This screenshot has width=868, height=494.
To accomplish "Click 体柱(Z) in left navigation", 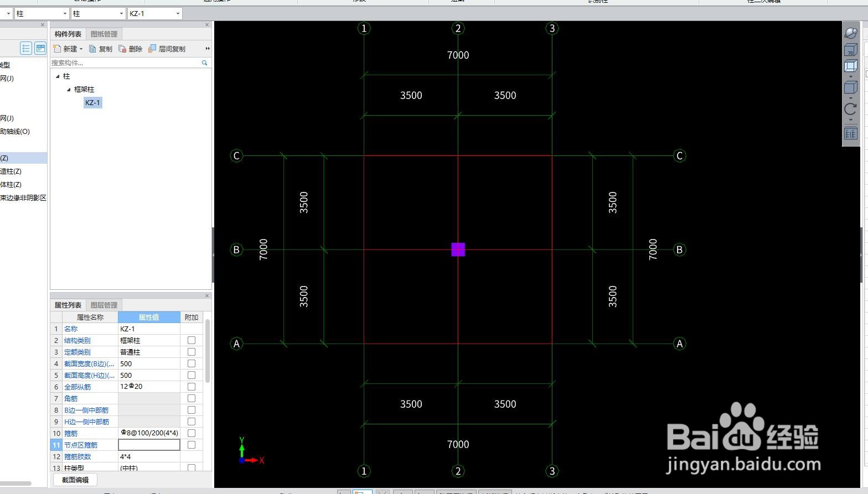I will point(11,185).
